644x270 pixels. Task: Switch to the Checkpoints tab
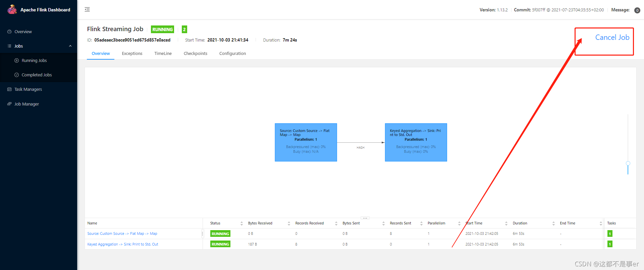196,53
